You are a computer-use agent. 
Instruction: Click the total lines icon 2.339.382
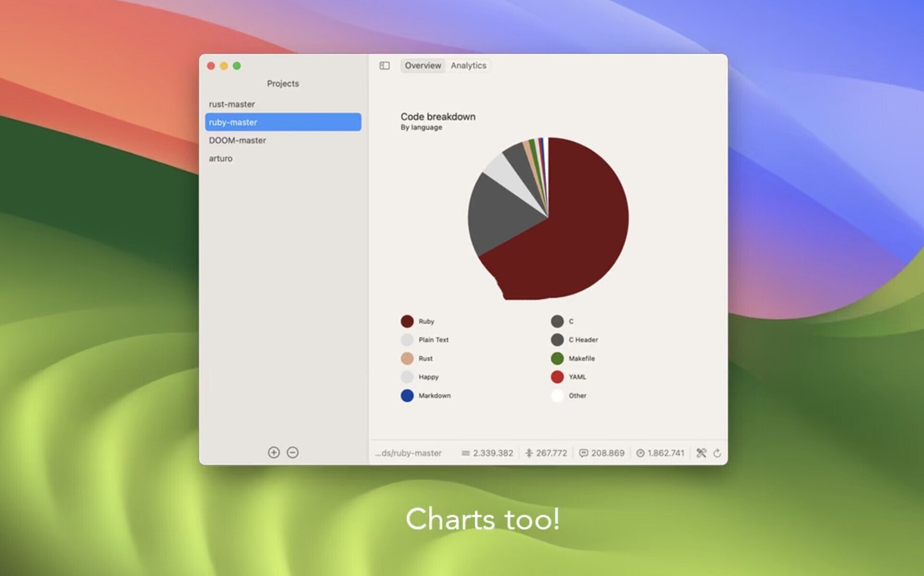click(465, 453)
